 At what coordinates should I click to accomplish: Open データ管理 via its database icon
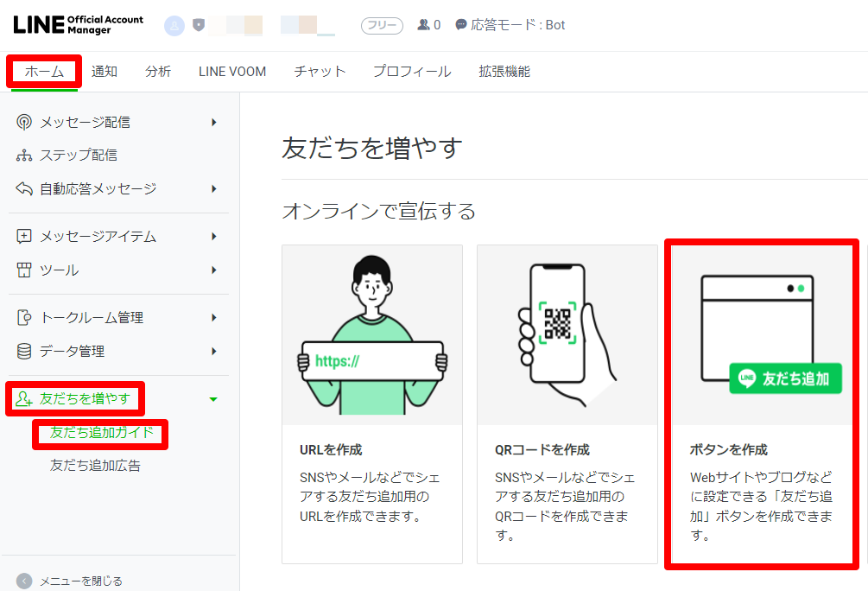coord(22,351)
